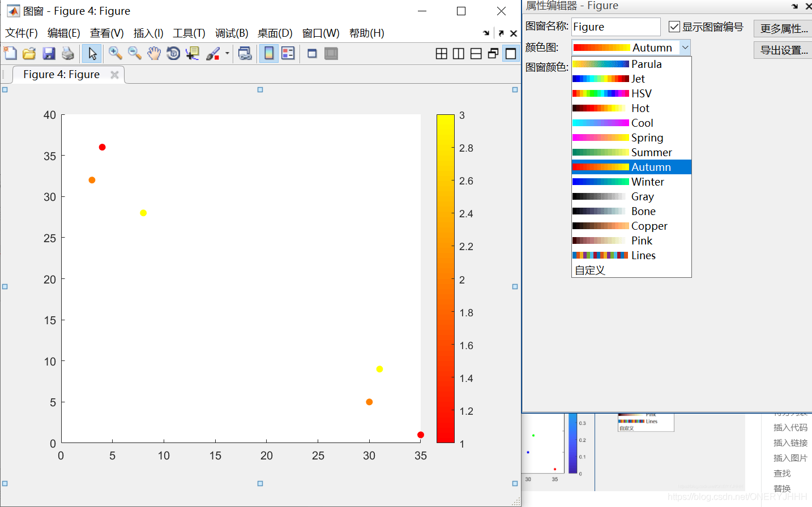Image resolution: width=812 pixels, height=507 pixels.
Task: Activate the Zoom In tool
Action: click(116, 54)
